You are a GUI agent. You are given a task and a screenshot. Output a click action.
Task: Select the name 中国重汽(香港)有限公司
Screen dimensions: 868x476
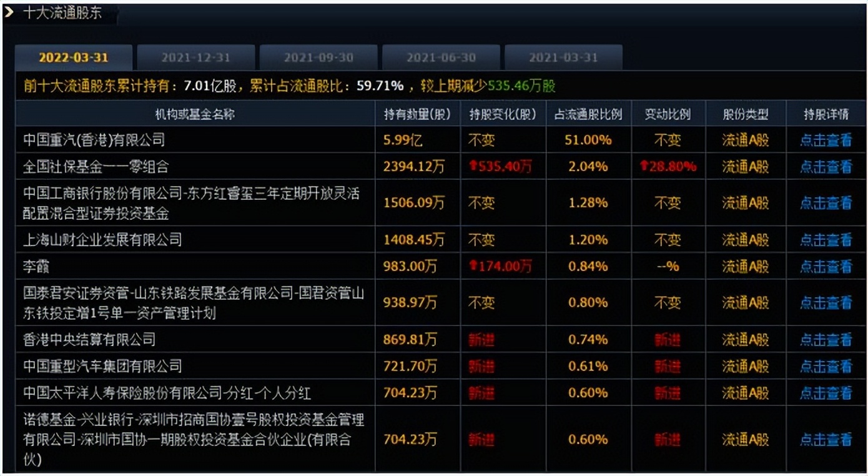pos(94,140)
